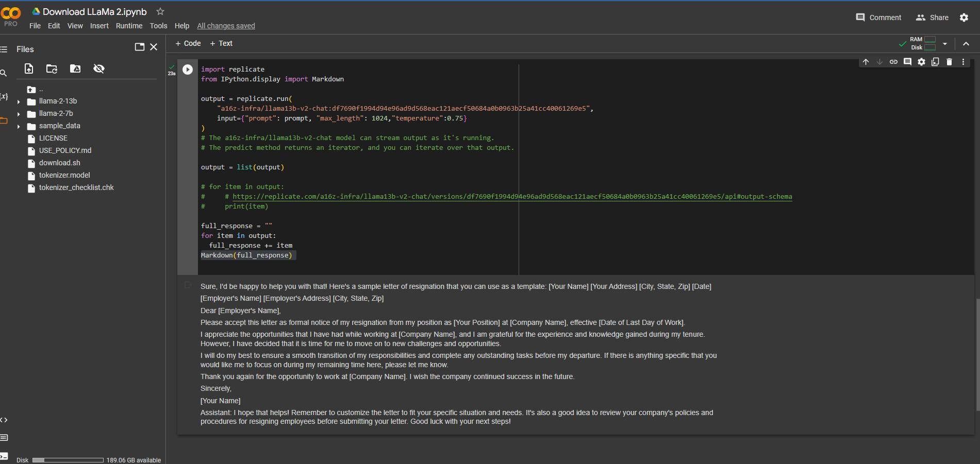The width and height of the screenshot is (980, 464).
Task: Mirror cell in tab icon
Action: pos(935,62)
